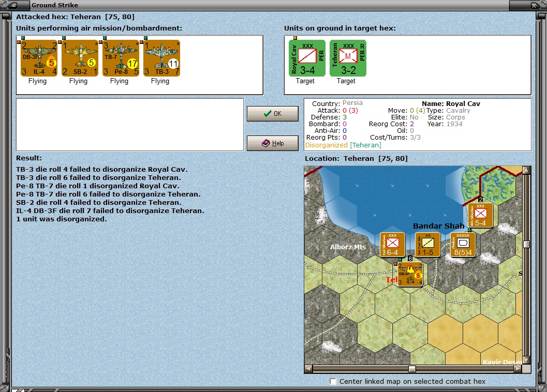This screenshot has height=392, width=547.
Task: Click the 6-4 infantry unit on map
Action: pyautogui.click(x=392, y=245)
